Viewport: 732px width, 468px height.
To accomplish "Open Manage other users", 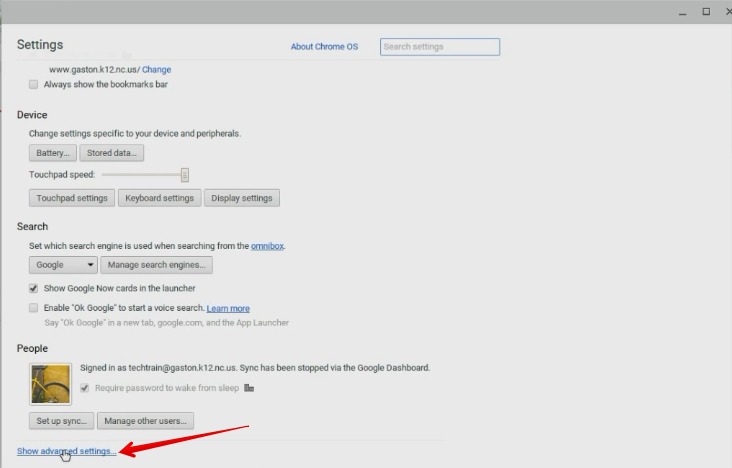I will 145,421.
